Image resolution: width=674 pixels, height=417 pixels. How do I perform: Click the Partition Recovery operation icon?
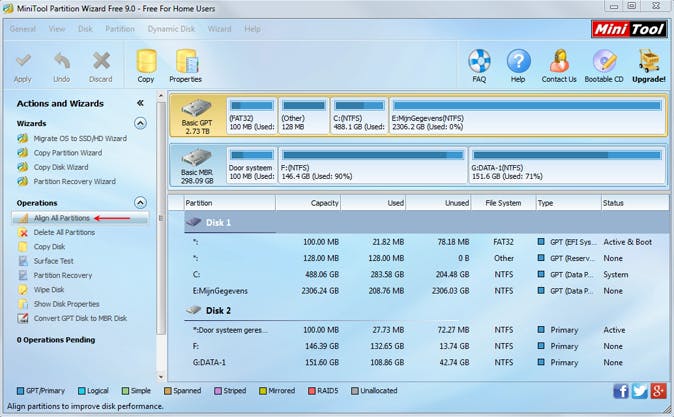23,275
